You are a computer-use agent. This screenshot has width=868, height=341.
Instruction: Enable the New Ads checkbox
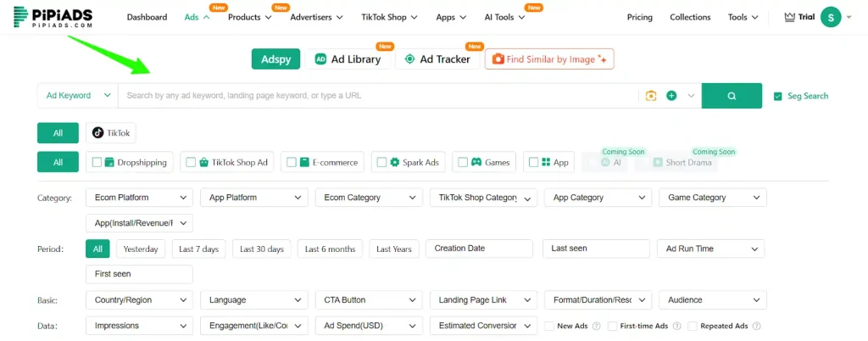(548, 326)
